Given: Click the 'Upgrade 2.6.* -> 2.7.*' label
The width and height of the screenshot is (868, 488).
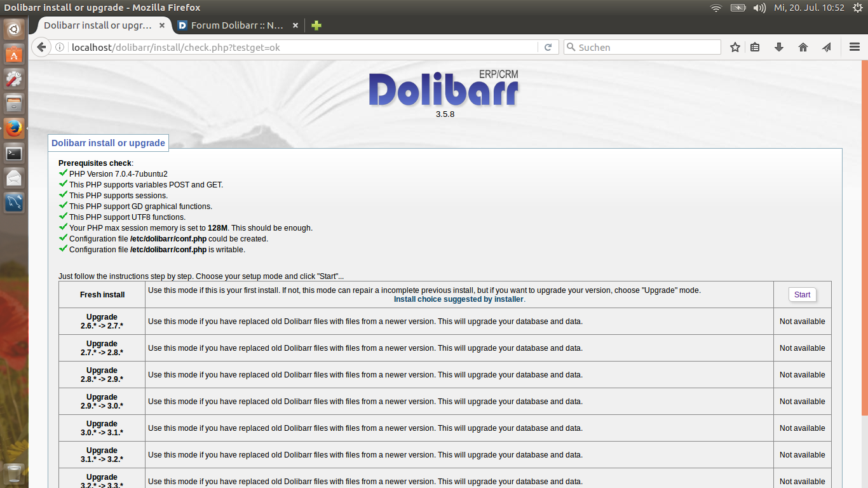Looking at the screenshot, I should point(102,322).
